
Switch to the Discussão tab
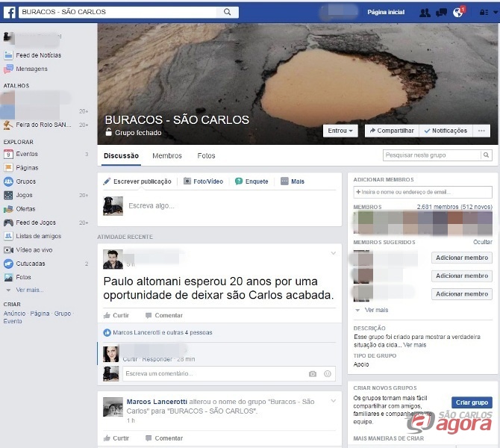121,156
